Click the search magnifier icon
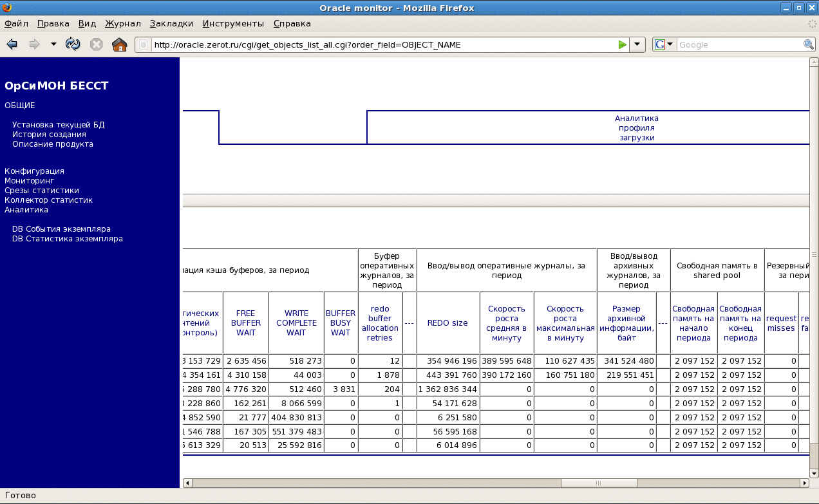 point(809,44)
